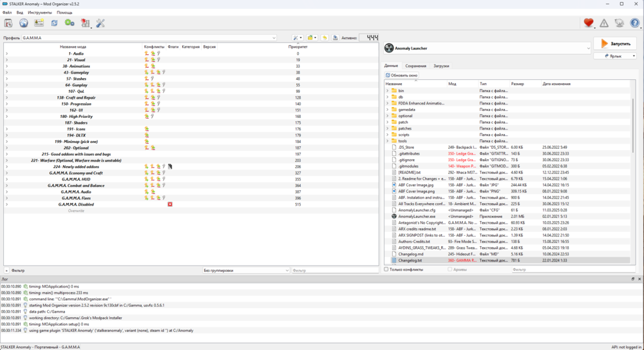Open the Nexus globe icon in toolbar

coord(24,23)
